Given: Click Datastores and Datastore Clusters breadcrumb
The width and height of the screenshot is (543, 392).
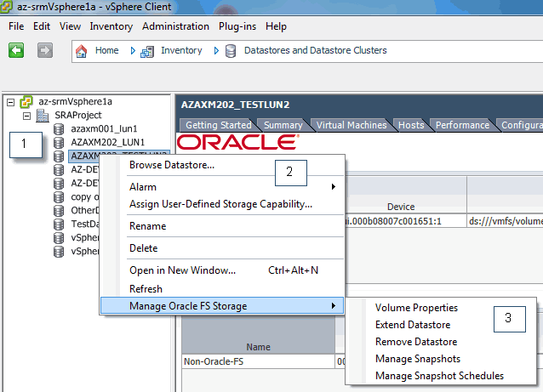Looking at the screenshot, I should [x=316, y=50].
